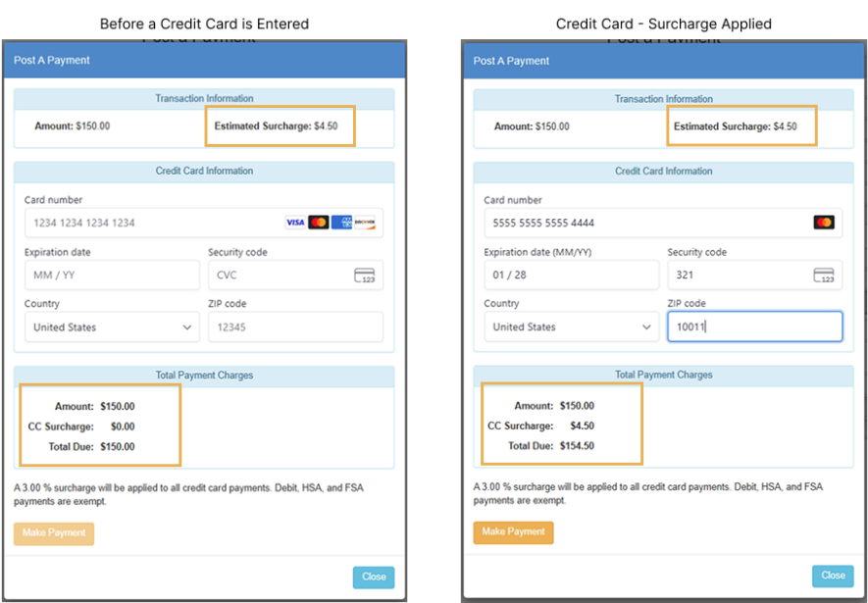Click the Transaction Information header in left dialog
This screenshot has width=868, height=603.
click(204, 98)
